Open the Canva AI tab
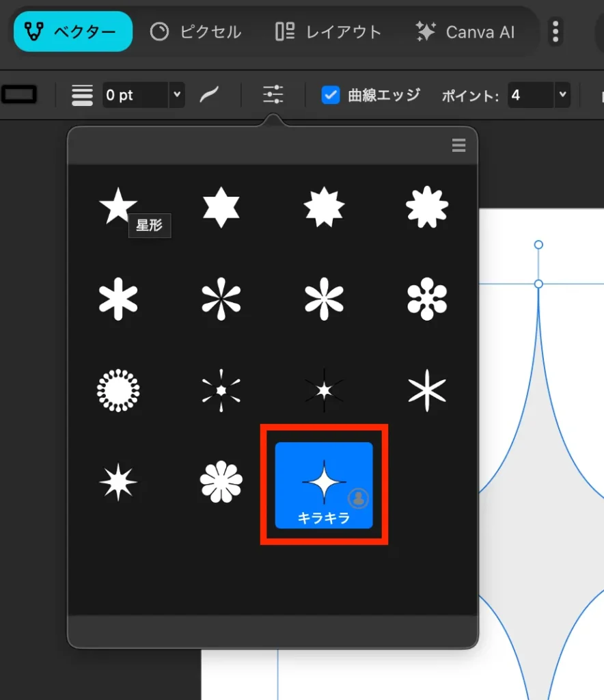Image resolution: width=604 pixels, height=700 pixels. tap(465, 31)
